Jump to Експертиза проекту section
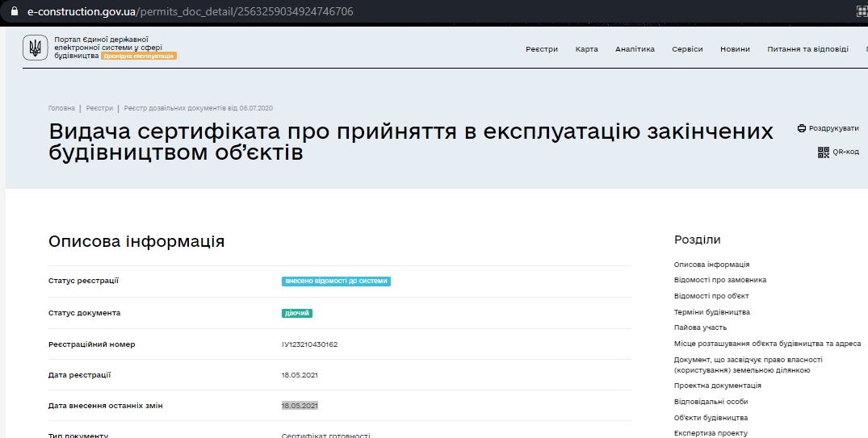Viewport: 868px width, 438px height. pos(711,433)
